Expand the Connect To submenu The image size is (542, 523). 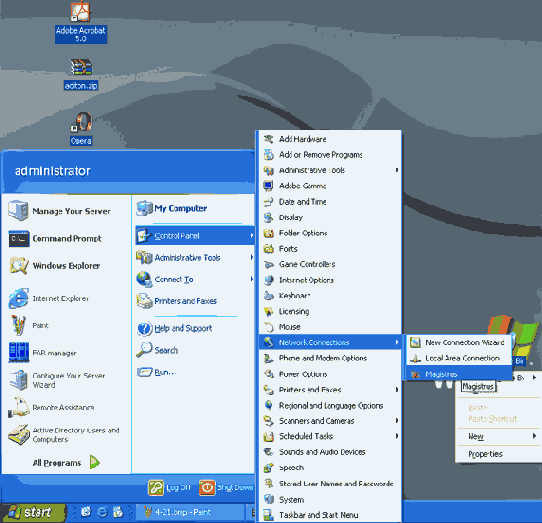click(252, 279)
